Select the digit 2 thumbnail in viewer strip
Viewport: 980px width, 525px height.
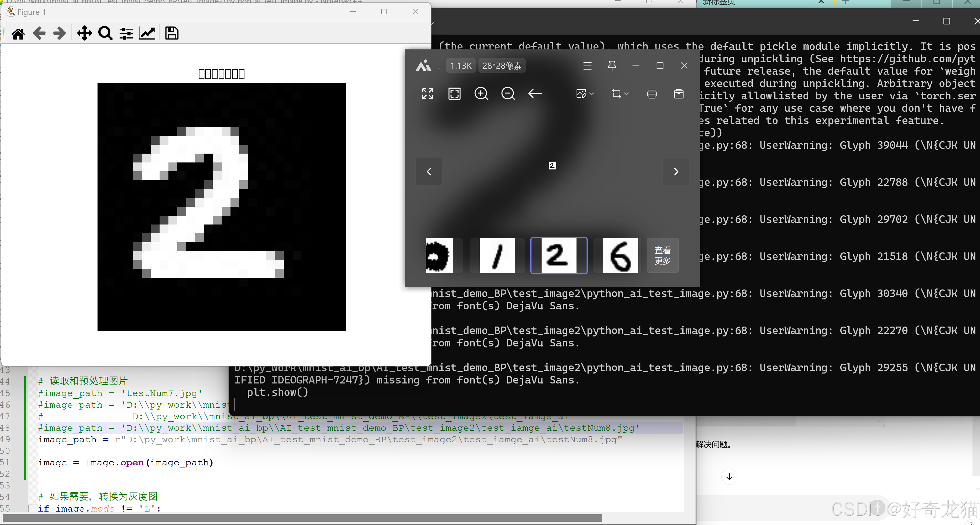pyautogui.click(x=559, y=255)
